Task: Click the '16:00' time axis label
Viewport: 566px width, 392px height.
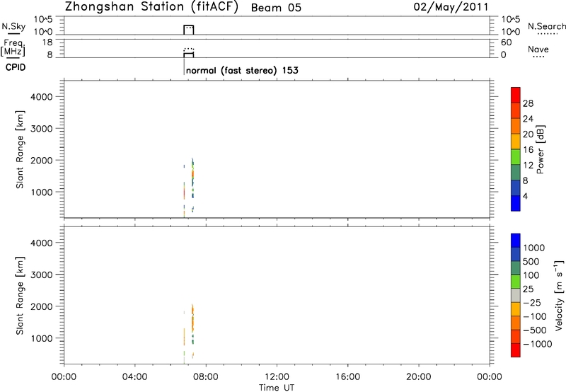Action: [x=347, y=377]
